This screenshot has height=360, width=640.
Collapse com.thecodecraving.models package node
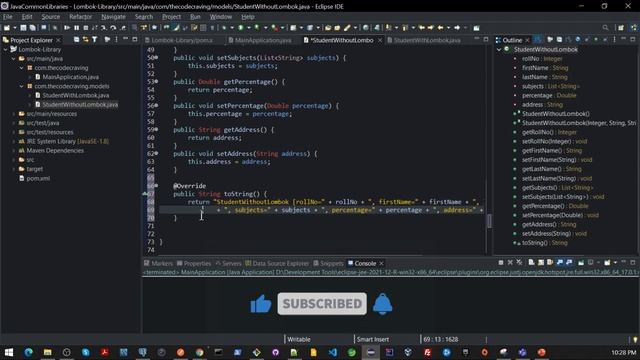coord(22,86)
